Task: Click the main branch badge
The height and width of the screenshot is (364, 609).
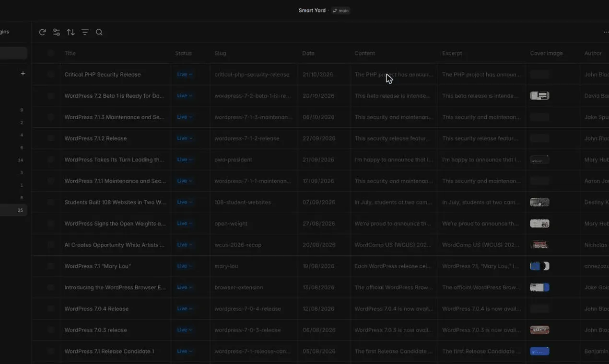Action: 341,11
